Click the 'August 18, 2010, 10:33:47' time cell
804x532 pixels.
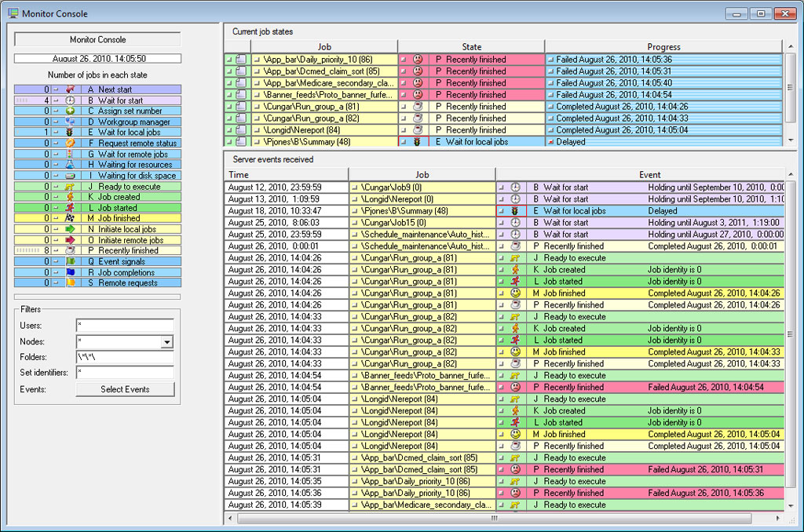[x=286, y=211]
